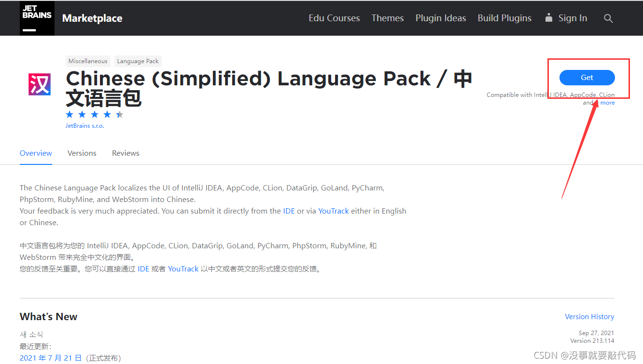
Task: Open Themes in the top navigation
Action: (x=388, y=18)
